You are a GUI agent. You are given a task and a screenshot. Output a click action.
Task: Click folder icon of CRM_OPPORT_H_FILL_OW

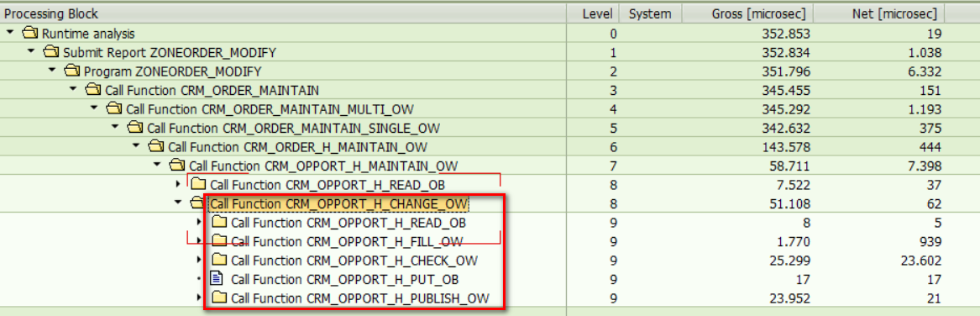tap(218, 241)
